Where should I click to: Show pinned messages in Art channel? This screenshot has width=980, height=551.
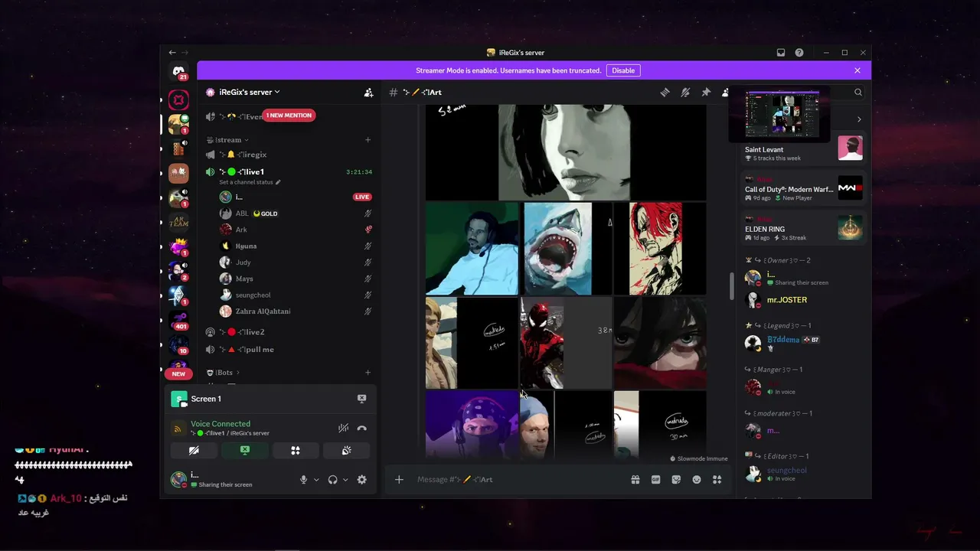(706, 92)
